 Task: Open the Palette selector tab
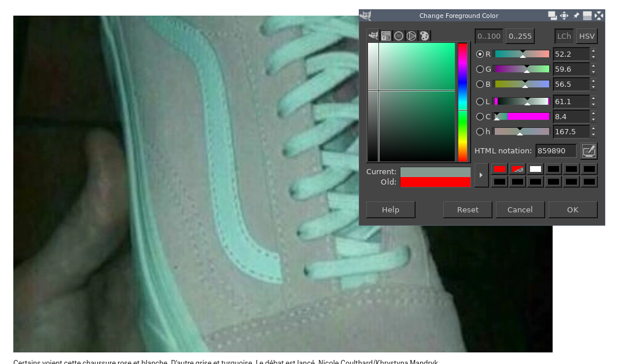point(424,36)
